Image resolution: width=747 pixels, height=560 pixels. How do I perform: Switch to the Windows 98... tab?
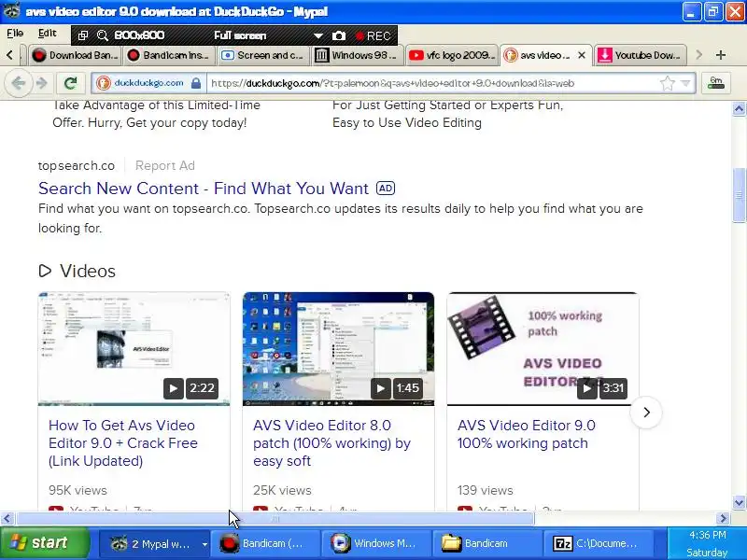tap(357, 55)
